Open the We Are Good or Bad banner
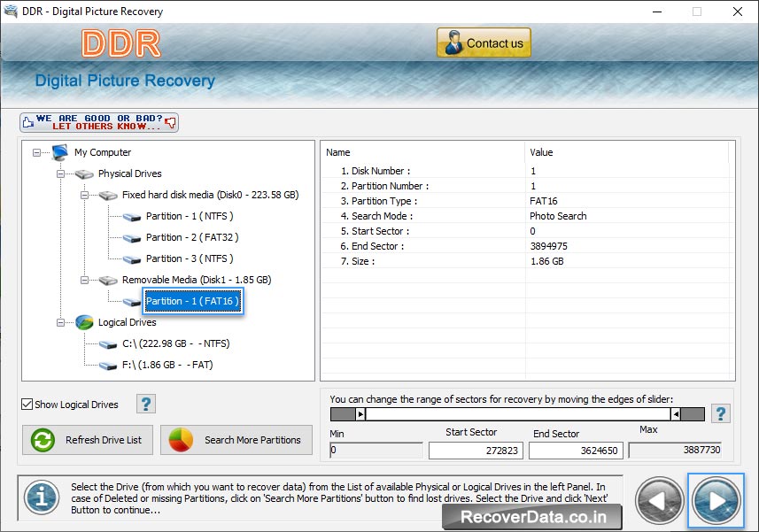The height and width of the screenshot is (532, 759). point(99,122)
